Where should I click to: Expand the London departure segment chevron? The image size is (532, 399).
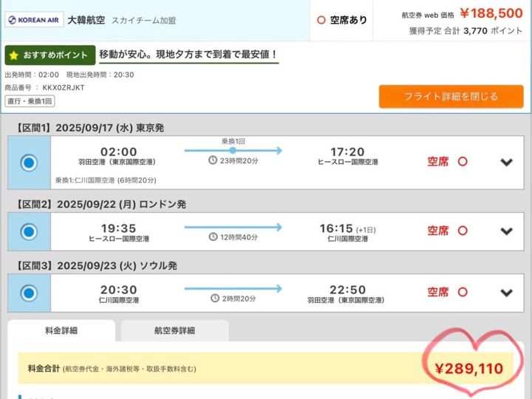[506, 231]
